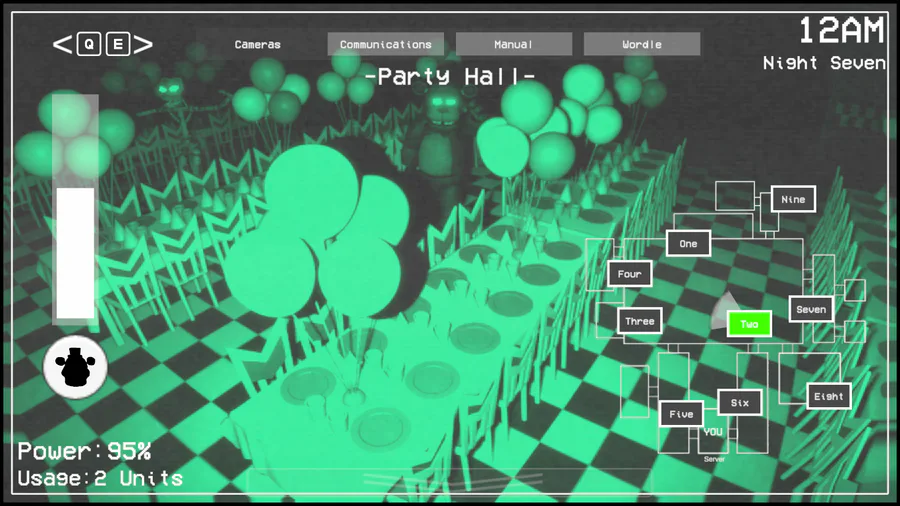Click the white vertical meter bar
The image size is (900, 506).
coord(75,253)
